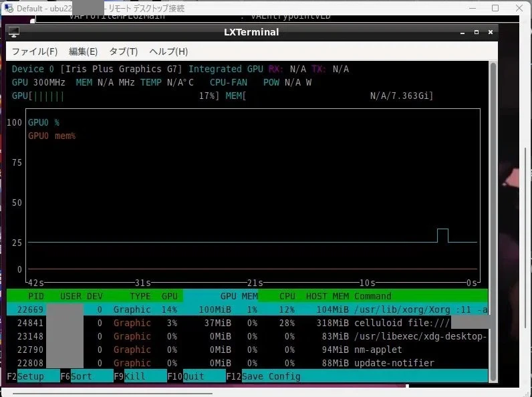Click the remote desktop window's vertical scrollbar
The height and width of the screenshot is (397, 532).
(525, 237)
